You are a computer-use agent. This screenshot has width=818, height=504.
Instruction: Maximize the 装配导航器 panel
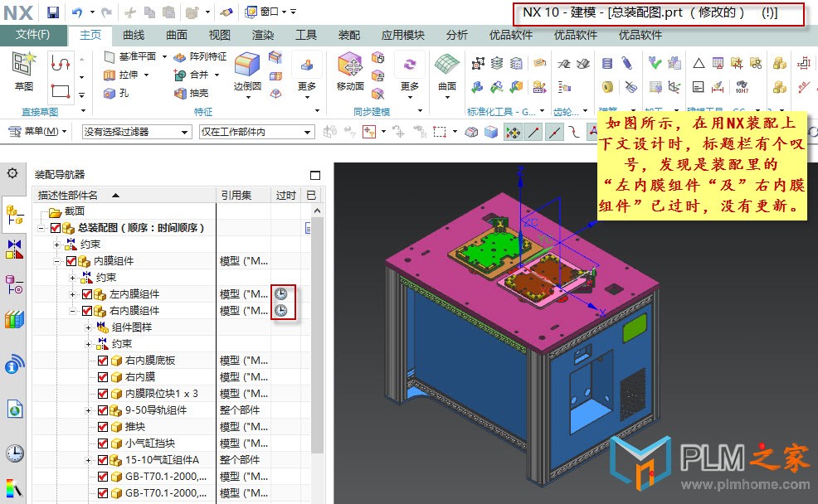tap(315, 175)
